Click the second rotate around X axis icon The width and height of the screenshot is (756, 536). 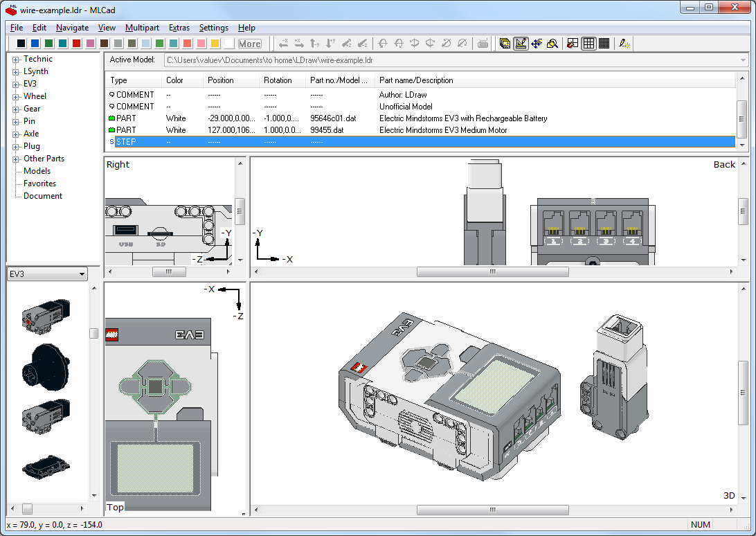[399, 44]
